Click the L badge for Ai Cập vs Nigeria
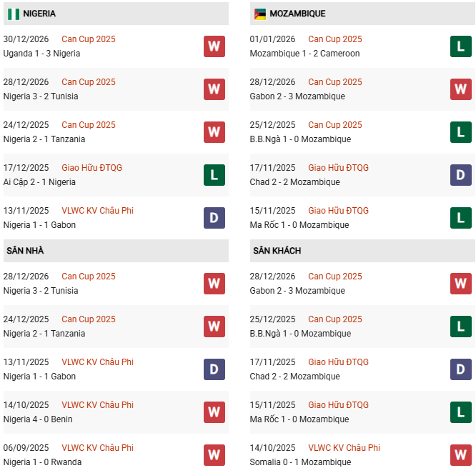The image size is (476, 473). pos(214,175)
